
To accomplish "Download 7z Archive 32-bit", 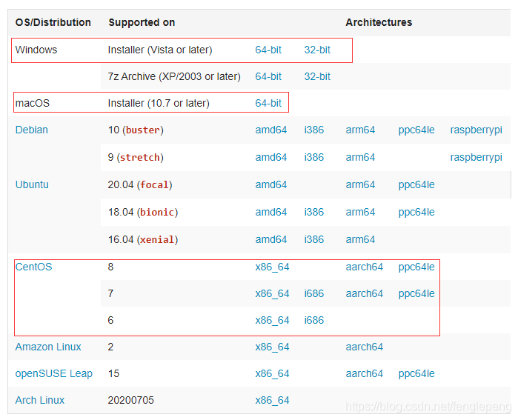I will (x=317, y=76).
